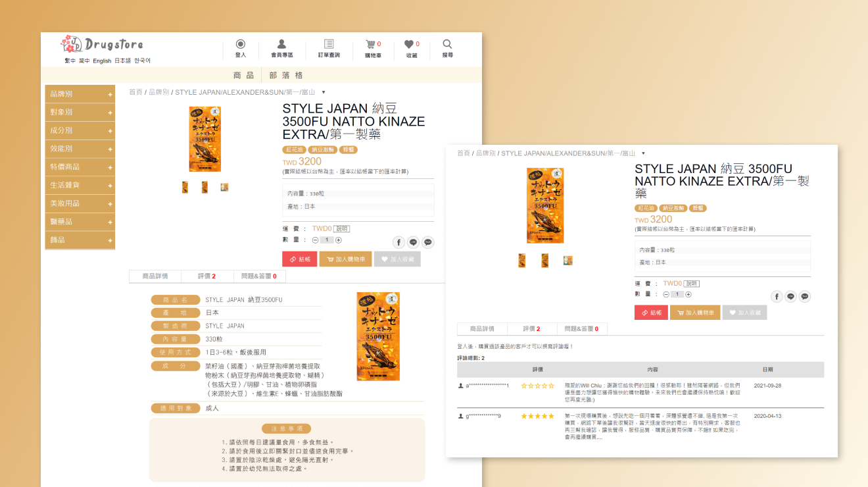The image size is (868, 487).
Task: Switch to 問題&答覆 tab in left page
Action: [258, 276]
